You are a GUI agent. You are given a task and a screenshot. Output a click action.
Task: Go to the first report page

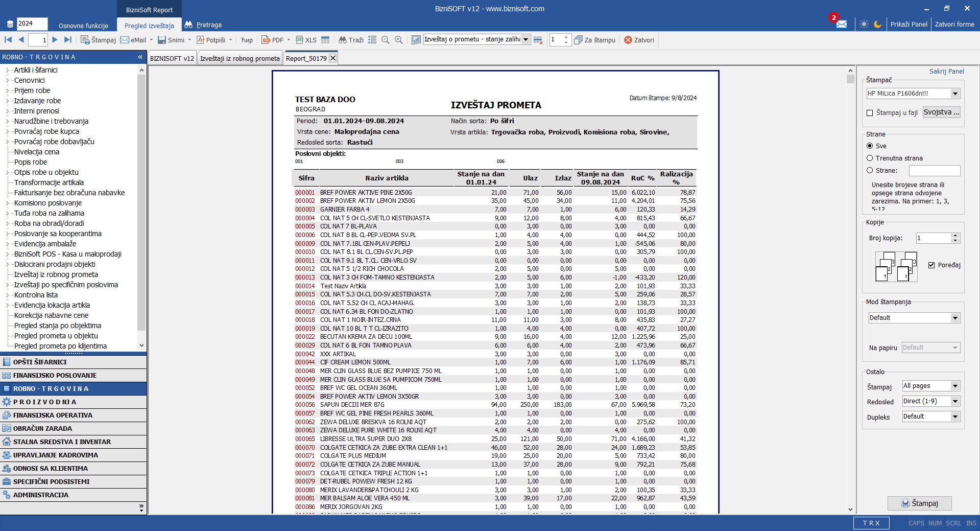(x=8, y=40)
